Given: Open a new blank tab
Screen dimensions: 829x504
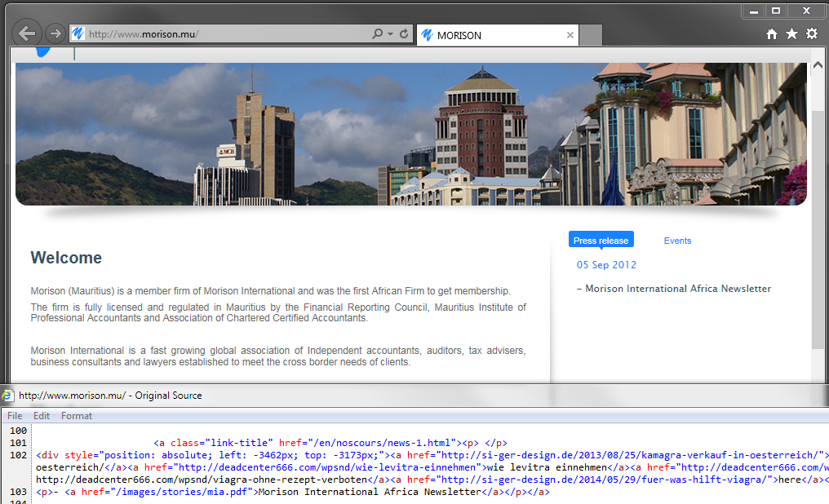Looking at the screenshot, I should (591, 35).
